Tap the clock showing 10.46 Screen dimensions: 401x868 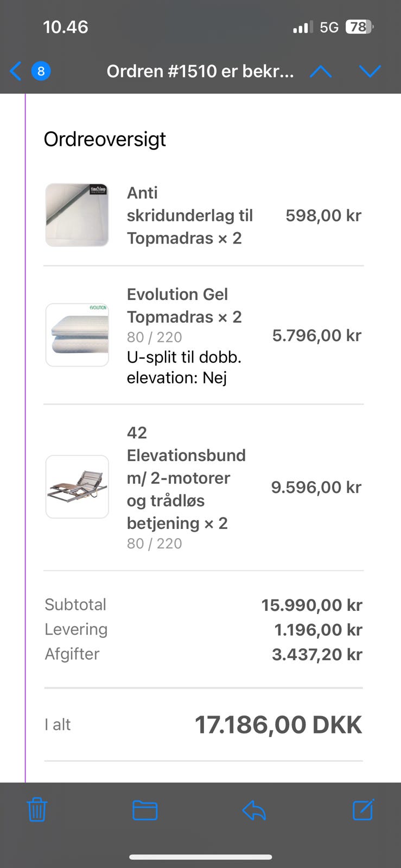click(66, 27)
